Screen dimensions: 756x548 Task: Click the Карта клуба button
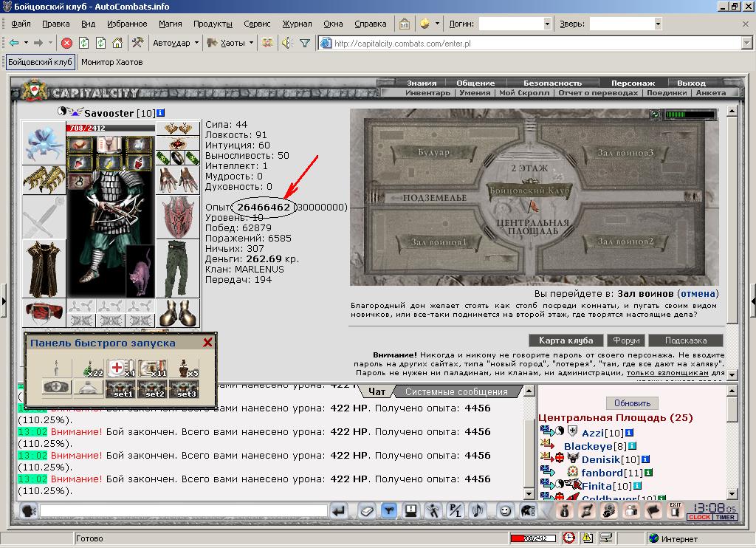tap(566, 340)
